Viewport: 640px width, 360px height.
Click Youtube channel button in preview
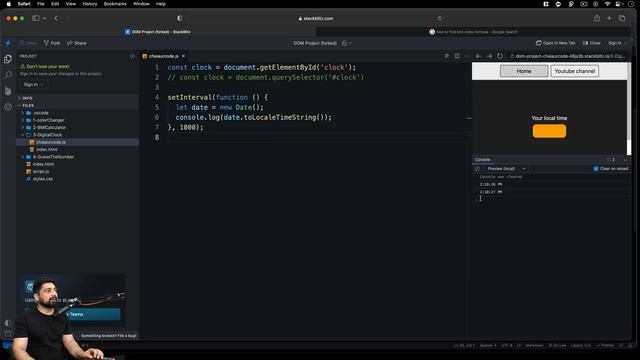point(575,71)
